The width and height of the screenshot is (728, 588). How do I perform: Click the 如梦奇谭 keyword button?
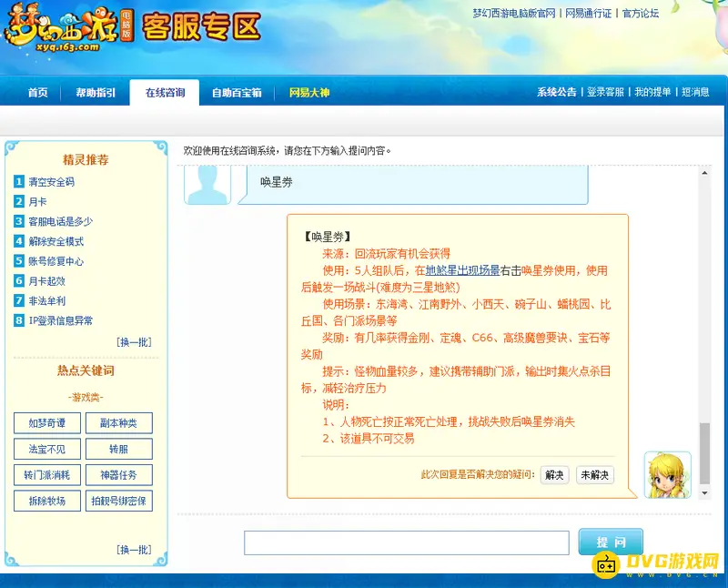tap(47, 423)
